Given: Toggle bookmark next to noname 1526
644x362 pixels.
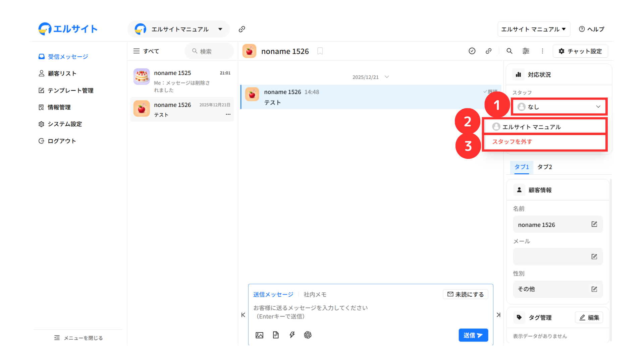Looking at the screenshot, I should click(x=320, y=51).
